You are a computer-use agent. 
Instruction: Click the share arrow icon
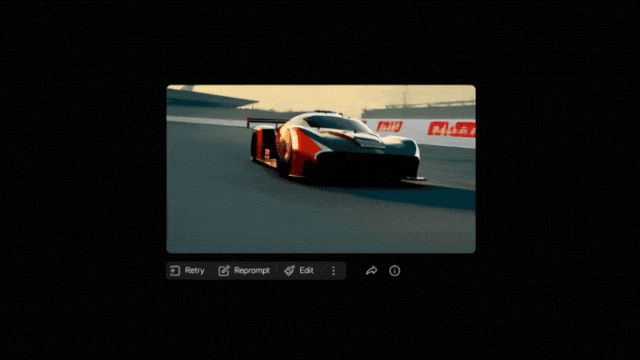(371, 271)
